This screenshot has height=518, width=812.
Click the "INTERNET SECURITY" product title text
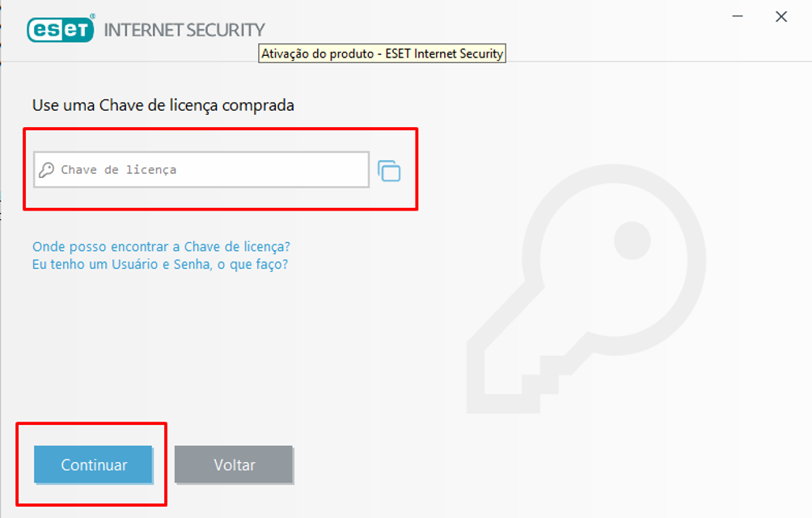(184, 31)
